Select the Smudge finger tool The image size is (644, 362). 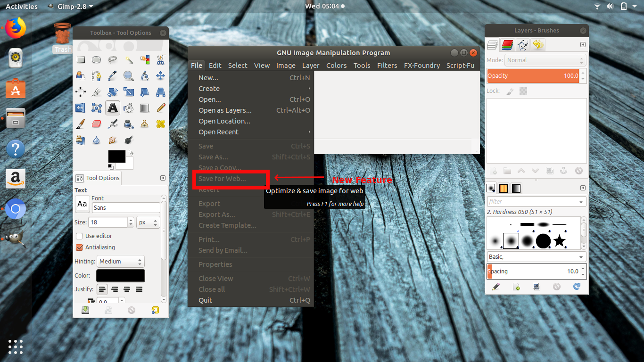tap(113, 140)
